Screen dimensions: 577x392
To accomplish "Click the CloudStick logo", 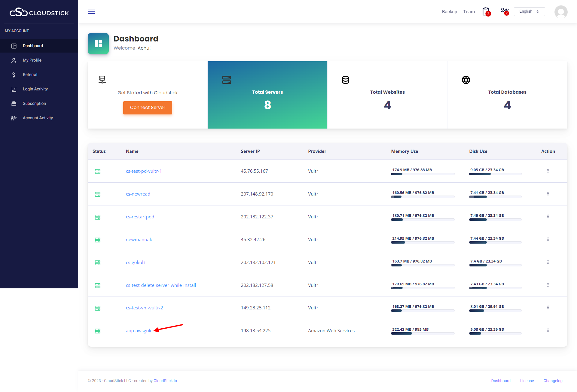I will click(x=39, y=12).
